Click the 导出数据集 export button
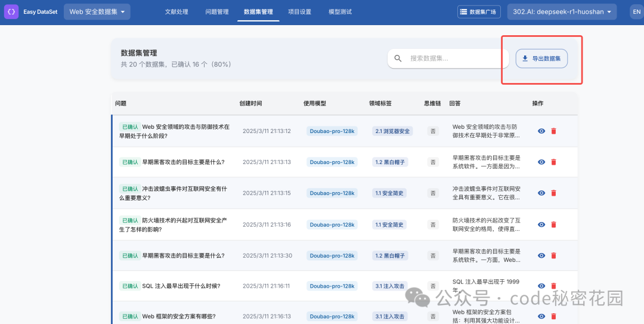Screen dimensions: 644x324 point(541,58)
